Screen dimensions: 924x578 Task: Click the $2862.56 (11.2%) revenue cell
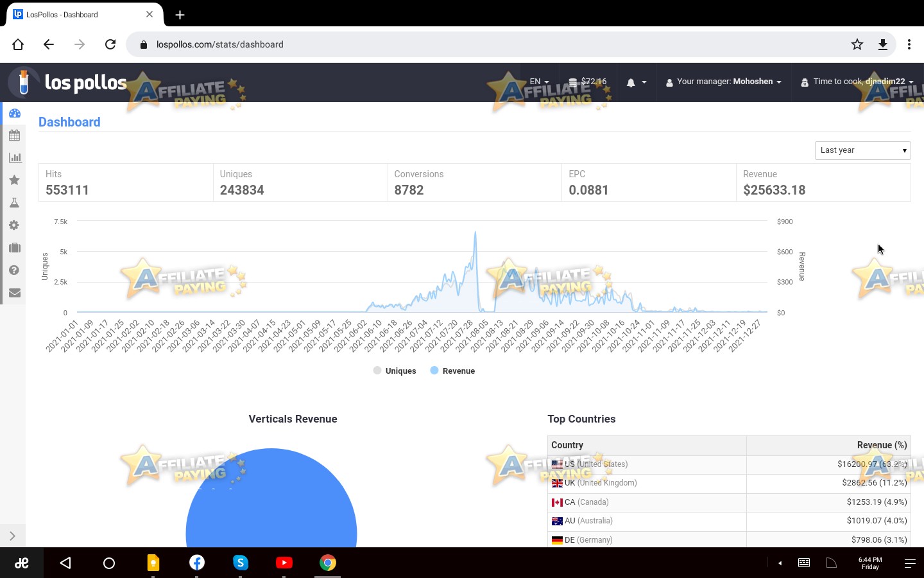[828, 483]
